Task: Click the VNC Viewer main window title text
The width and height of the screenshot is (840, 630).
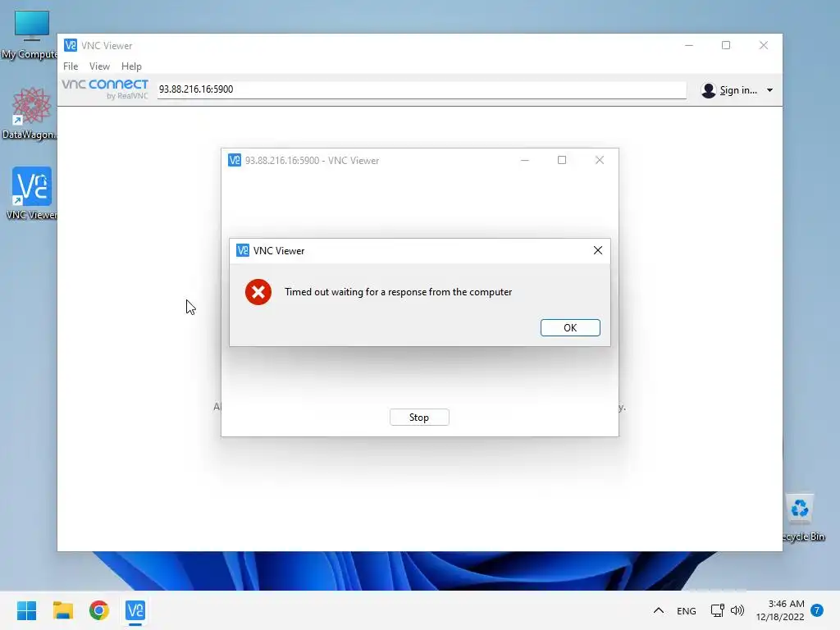Action: (x=107, y=46)
